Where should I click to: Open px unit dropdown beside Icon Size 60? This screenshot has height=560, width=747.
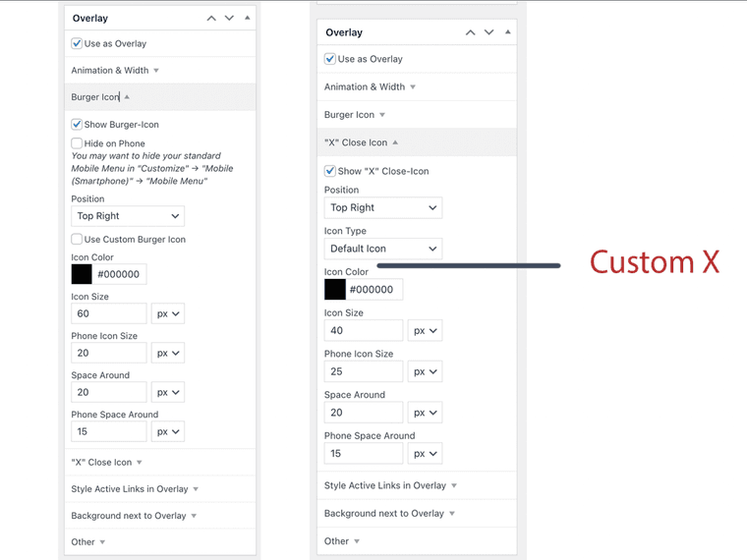[x=167, y=314]
